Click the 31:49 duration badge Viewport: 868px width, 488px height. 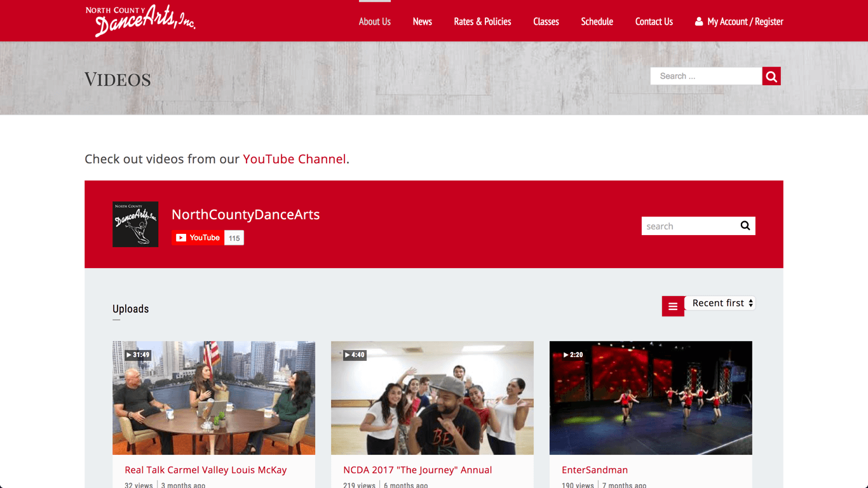click(x=138, y=355)
